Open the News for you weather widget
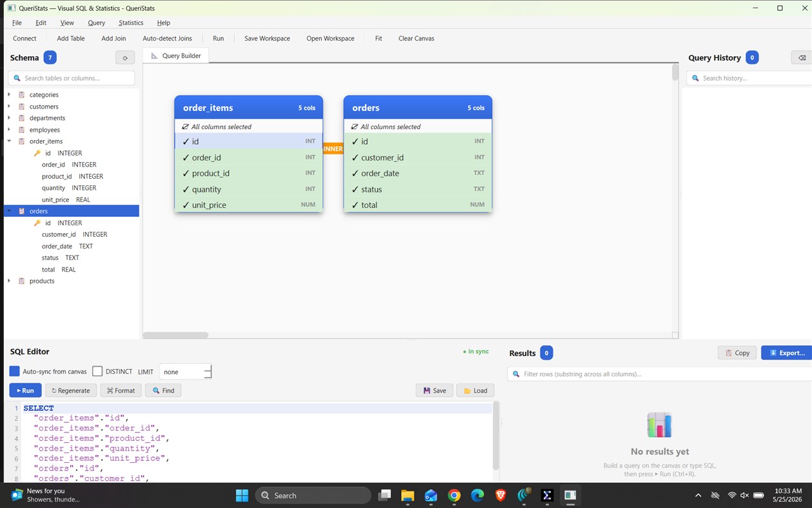 click(45, 495)
